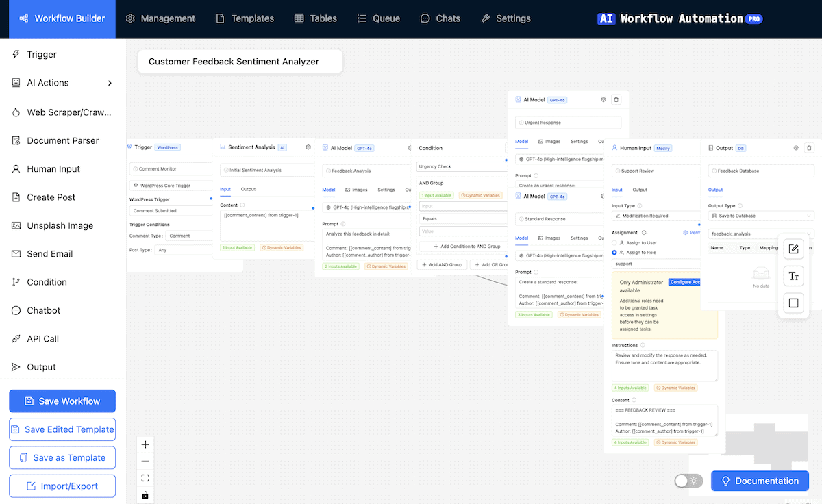
Task: Click the Send Email envelope icon
Action: click(x=16, y=254)
